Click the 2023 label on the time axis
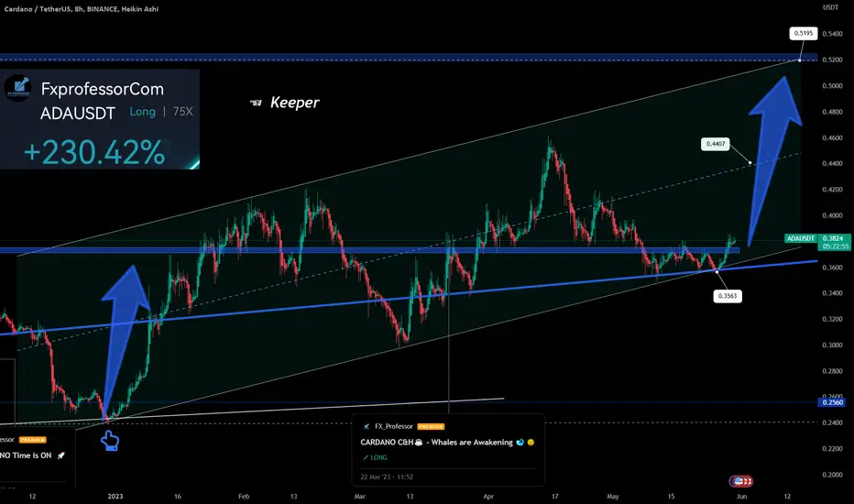The height and width of the screenshot is (504, 854). point(115,497)
